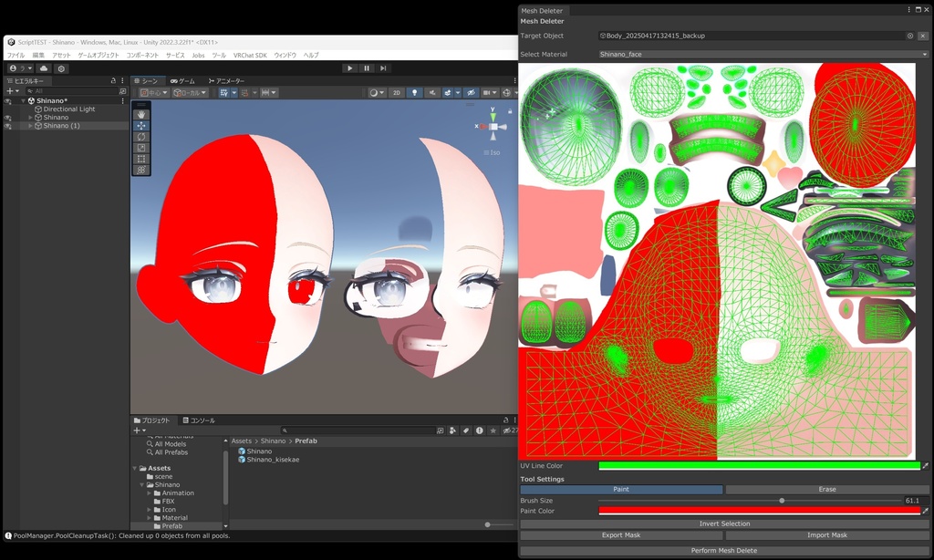Search by label in Project panel
The image size is (934, 560).
click(466, 430)
